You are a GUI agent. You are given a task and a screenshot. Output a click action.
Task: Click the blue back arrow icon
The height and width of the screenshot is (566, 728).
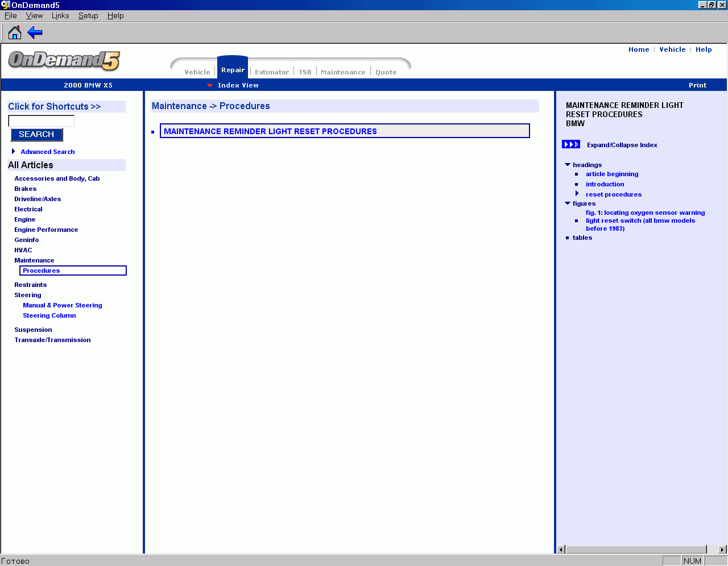pyautogui.click(x=35, y=32)
